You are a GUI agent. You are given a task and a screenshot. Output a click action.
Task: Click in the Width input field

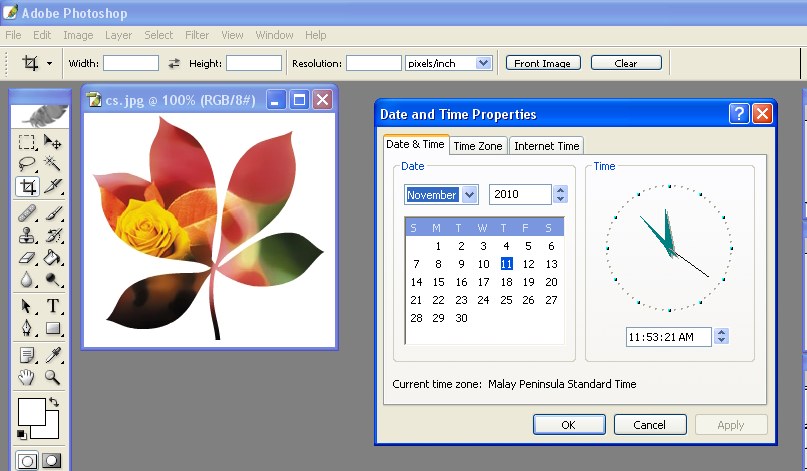tap(131, 63)
